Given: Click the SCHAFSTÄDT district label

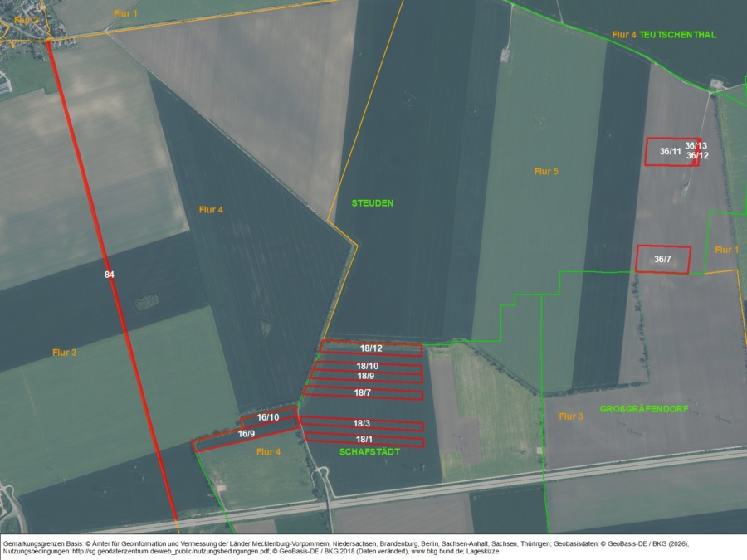Looking at the screenshot, I should pyautogui.click(x=370, y=452).
